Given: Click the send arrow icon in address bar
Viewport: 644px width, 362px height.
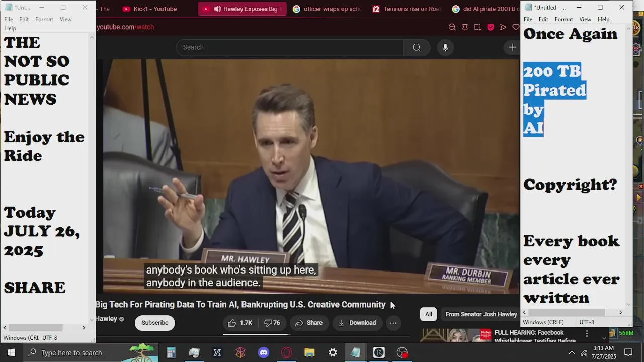Looking at the screenshot, I should coord(503,27).
